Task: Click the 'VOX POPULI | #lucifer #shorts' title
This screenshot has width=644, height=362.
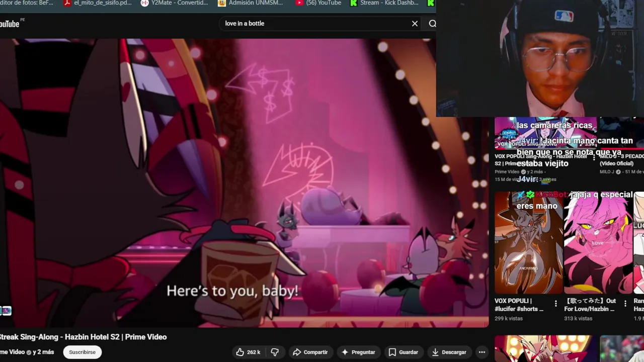Action: coord(520,305)
